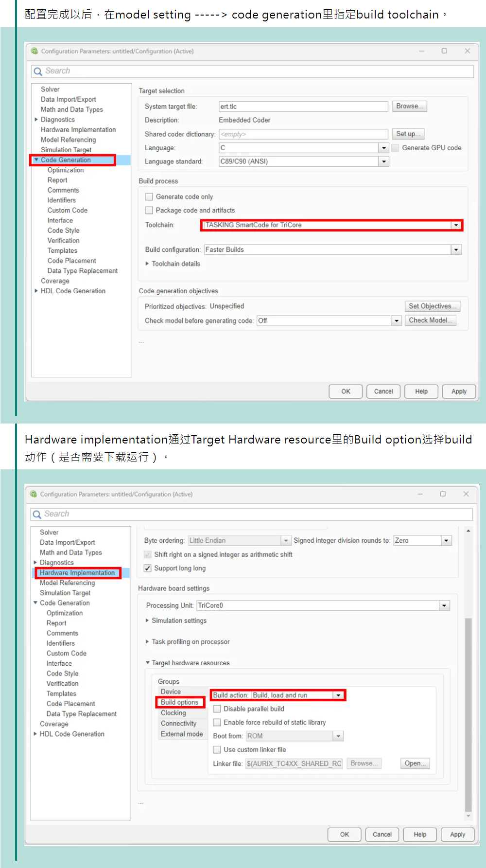Click the Set Objectives button

432,306
